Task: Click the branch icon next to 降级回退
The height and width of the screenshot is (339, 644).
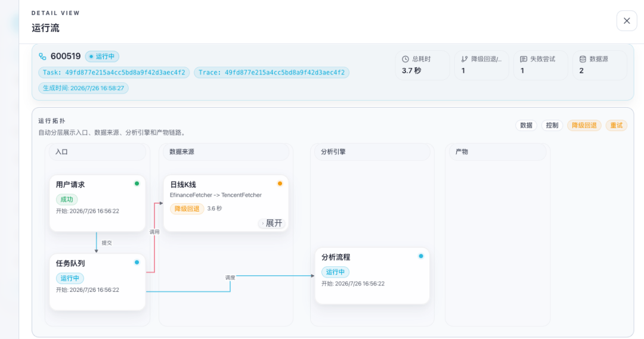Action: pyautogui.click(x=465, y=59)
